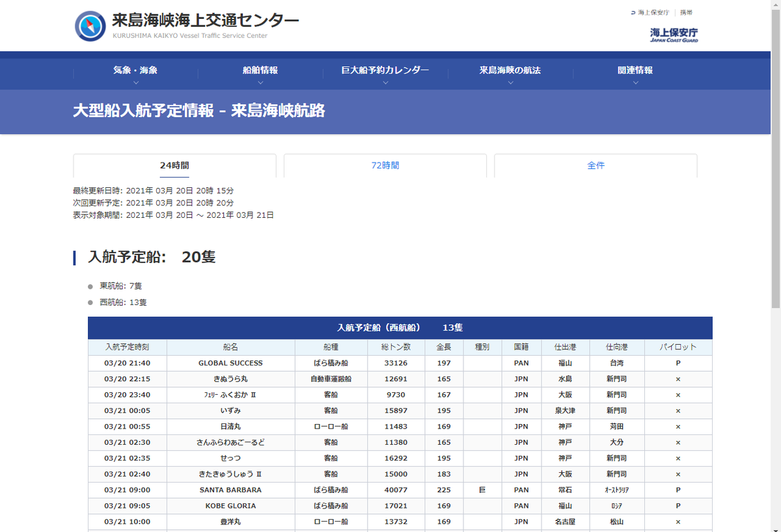The height and width of the screenshot is (532, 781).
Task: Click the Japan Coast Guard logo
Action: (x=674, y=34)
